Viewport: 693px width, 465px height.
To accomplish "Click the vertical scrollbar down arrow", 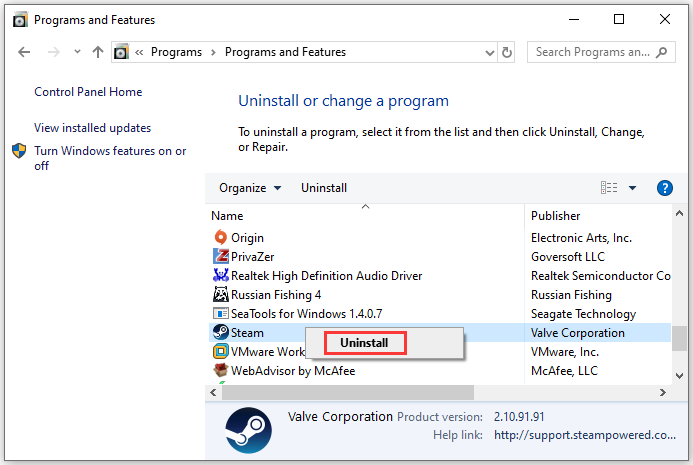I will click(679, 376).
